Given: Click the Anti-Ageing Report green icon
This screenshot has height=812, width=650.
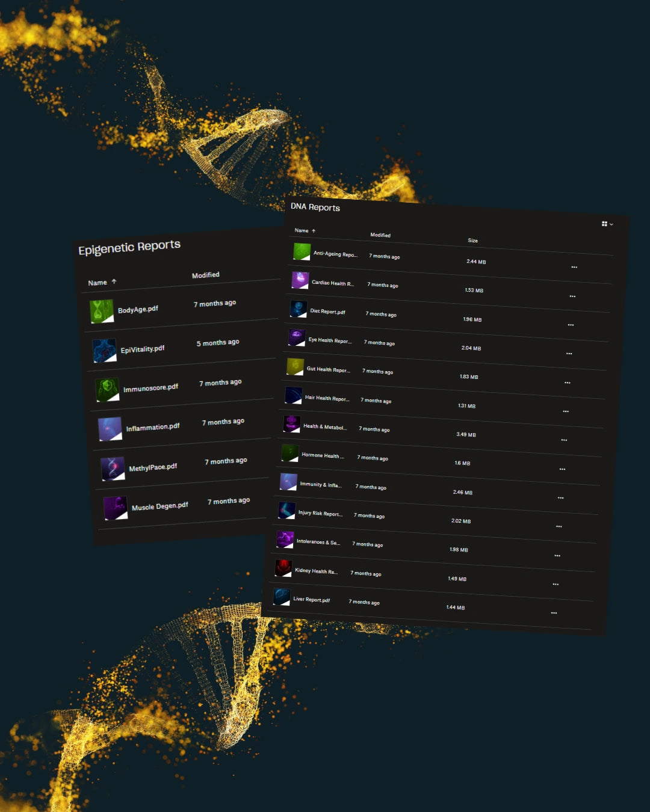Looking at the screenshot, I should click(x=302, y=251).
